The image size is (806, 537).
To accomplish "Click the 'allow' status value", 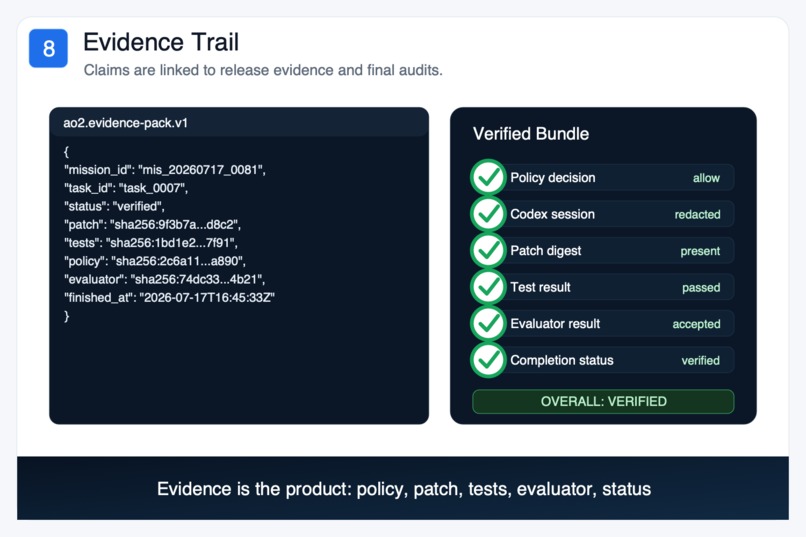I will click(706, 178).
